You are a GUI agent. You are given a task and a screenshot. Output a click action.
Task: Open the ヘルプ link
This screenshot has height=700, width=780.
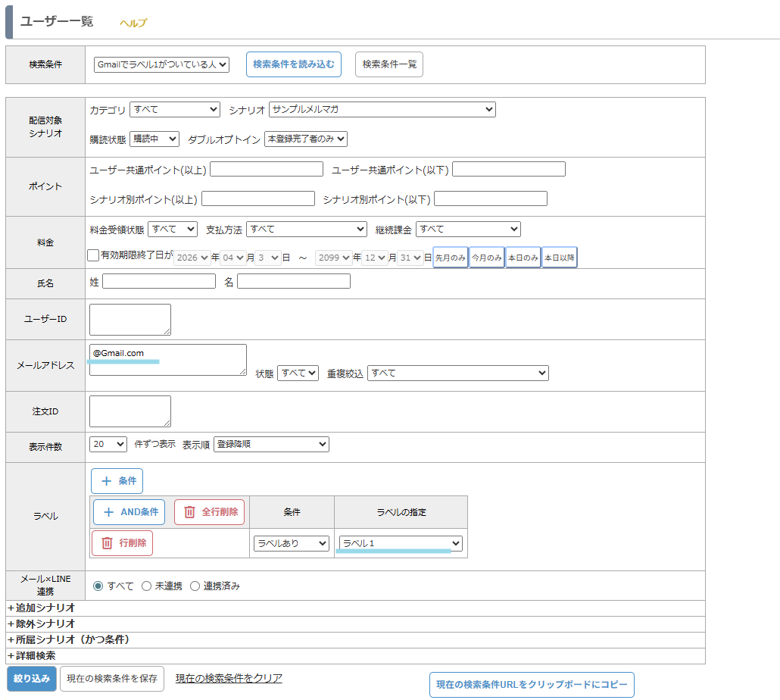coord(133,23)
